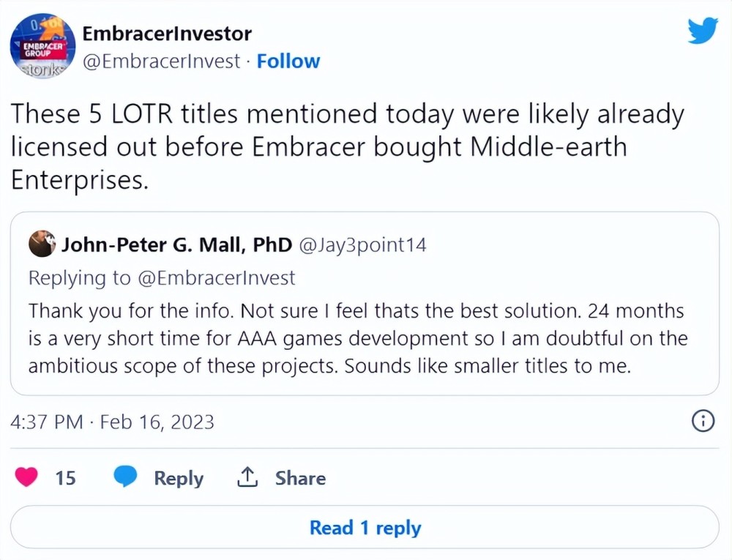This screenshot has height=560, width=732.
Task: Open the quoted tweet body text
Action: (356, 338)
